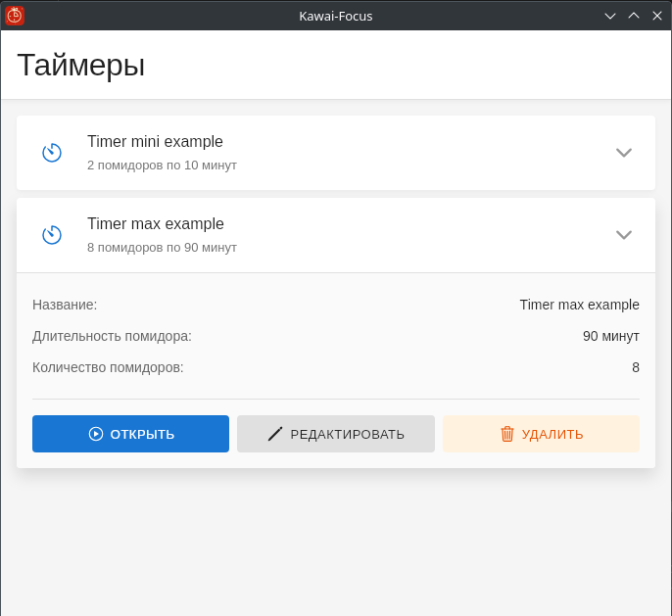
Task: Click the timer icon beside Timer mini example
Action: pos(52,153)
